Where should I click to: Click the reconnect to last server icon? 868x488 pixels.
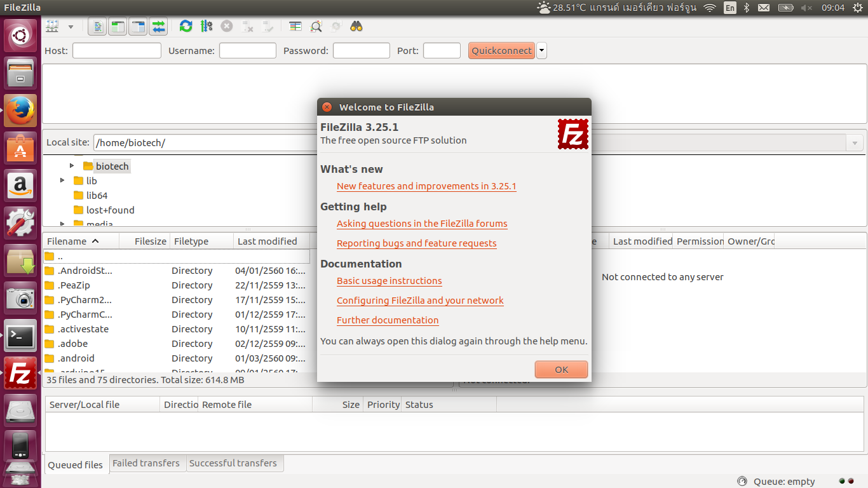268,27
